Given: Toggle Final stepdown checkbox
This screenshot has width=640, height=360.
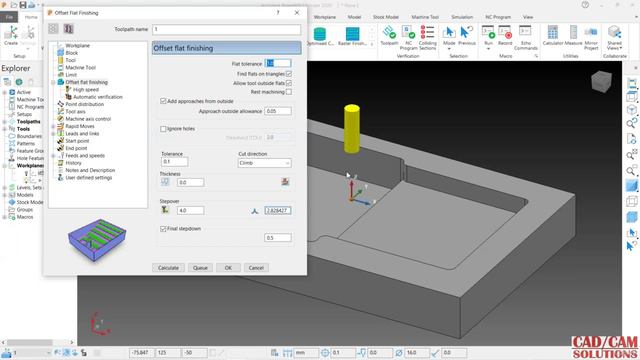Looking at the screenshot, I should (x=163, y=229).
